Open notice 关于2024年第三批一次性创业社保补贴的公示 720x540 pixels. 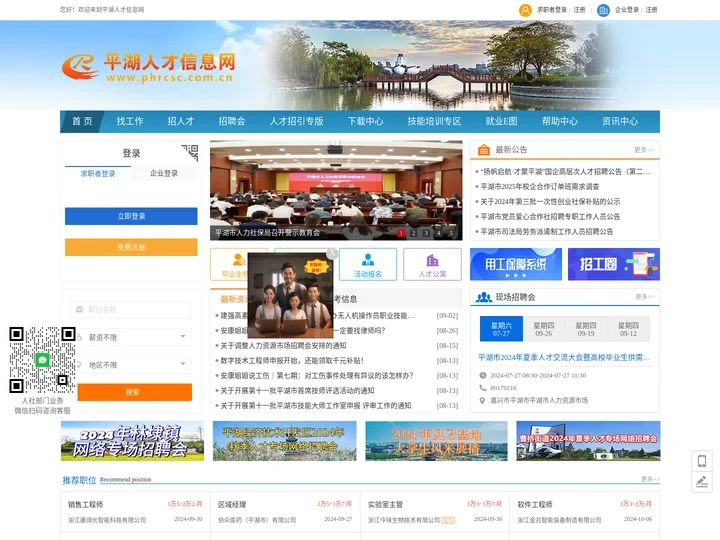550,202
